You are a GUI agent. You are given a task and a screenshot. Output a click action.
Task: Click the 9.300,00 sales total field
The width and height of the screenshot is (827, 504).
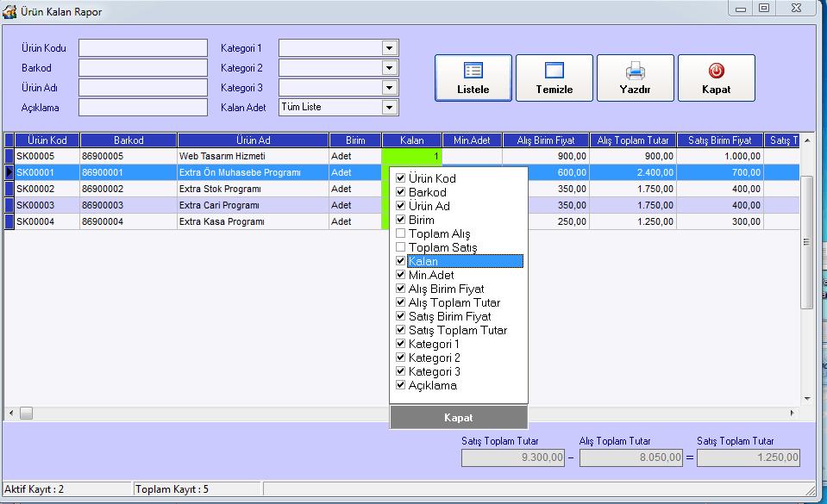point(512,457)
